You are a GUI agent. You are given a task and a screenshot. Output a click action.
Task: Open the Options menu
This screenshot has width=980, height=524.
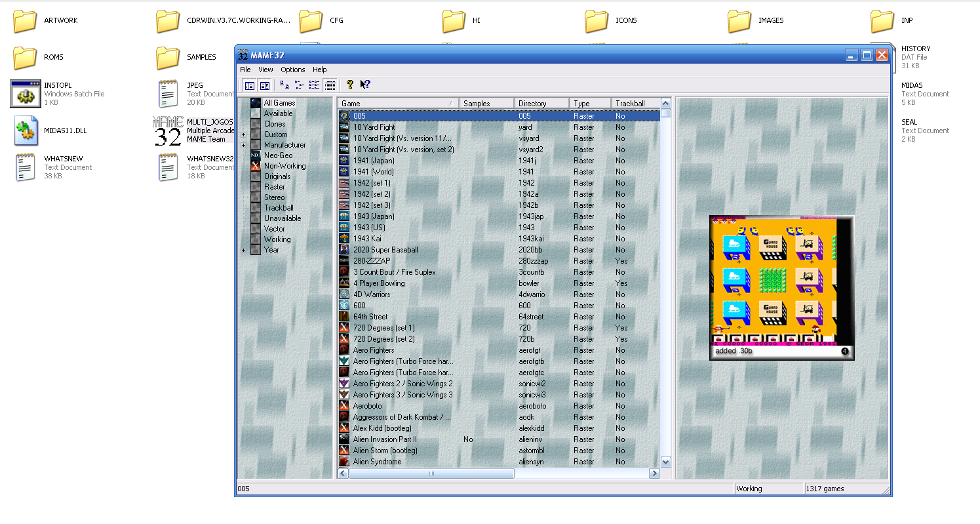click(x=293, y=70)
